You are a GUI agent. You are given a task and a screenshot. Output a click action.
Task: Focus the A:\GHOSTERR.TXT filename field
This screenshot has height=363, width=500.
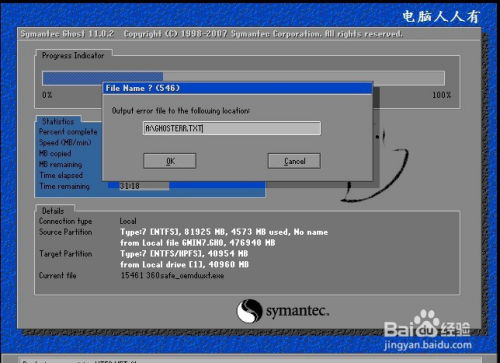(232, 128)
